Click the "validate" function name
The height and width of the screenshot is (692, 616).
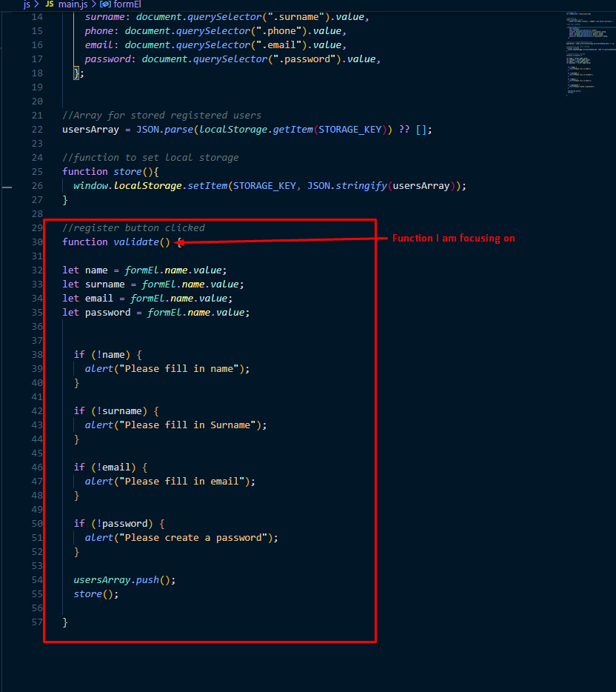click(136, 242)
